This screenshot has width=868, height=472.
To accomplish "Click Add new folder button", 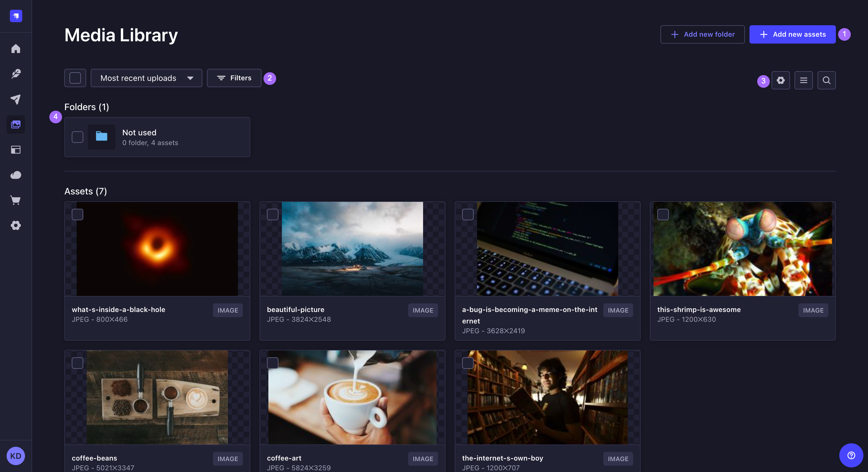I will pyautogui.click(x=702, y=34).
